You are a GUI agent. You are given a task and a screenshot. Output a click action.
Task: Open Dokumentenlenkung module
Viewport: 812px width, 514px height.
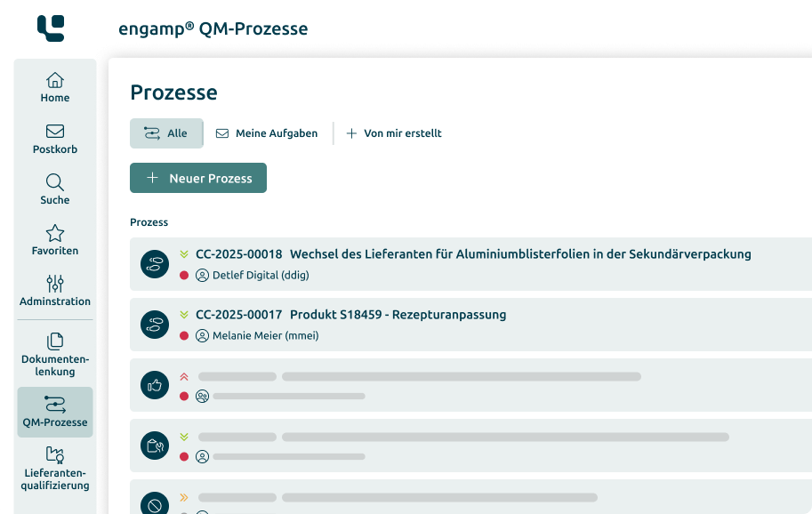point(55,355)
